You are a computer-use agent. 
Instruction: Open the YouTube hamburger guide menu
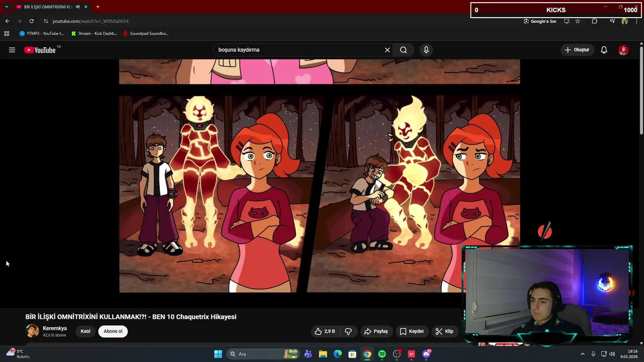[12, 50]
